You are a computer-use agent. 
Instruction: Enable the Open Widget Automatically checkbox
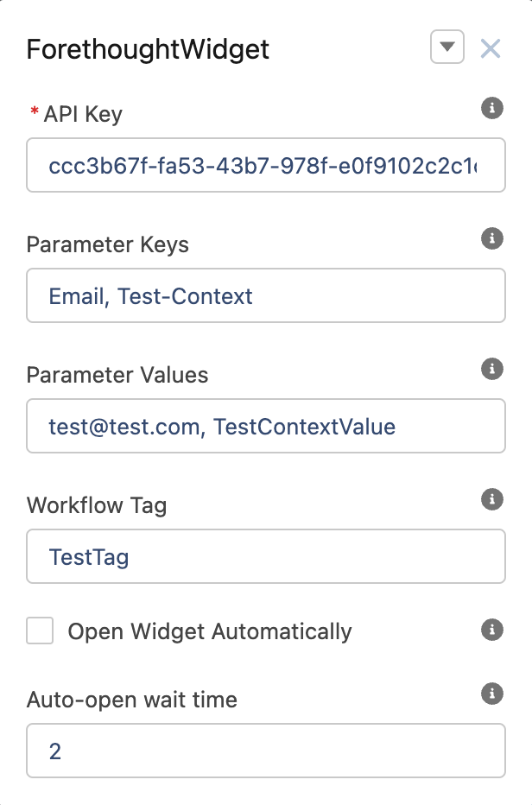pos(40,631)
